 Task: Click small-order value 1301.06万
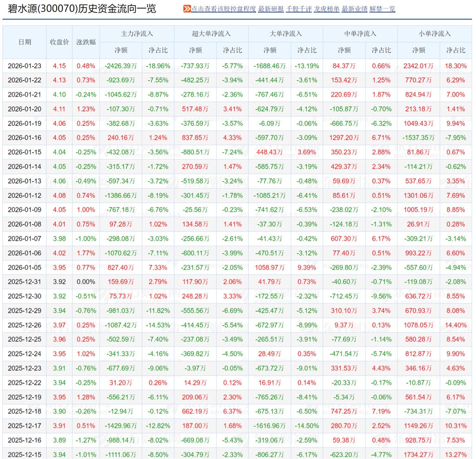[x=419, y=196]
